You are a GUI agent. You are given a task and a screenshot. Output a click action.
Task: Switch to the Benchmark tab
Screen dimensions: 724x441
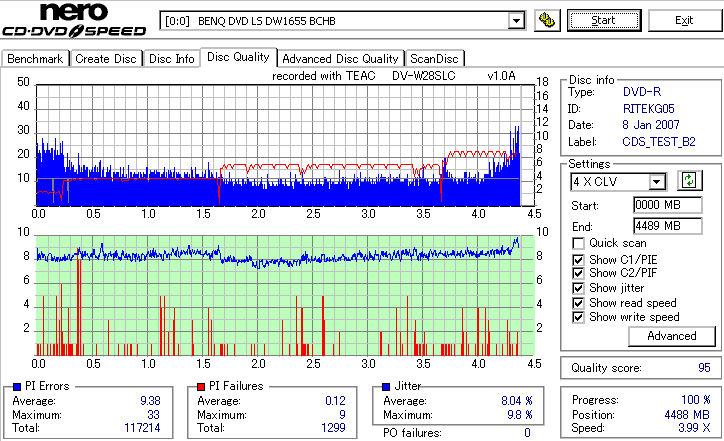35,59
